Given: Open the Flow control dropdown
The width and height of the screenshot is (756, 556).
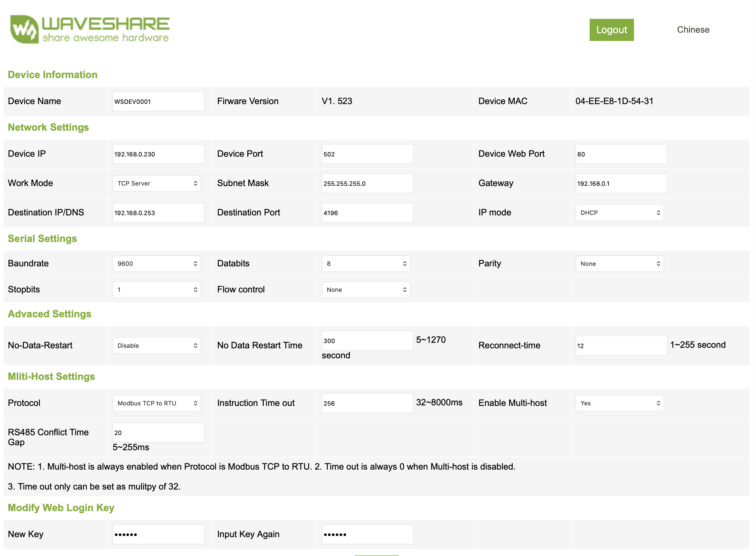Looking at the screenshot, I should pyautogui.click(x=366, y=289).
